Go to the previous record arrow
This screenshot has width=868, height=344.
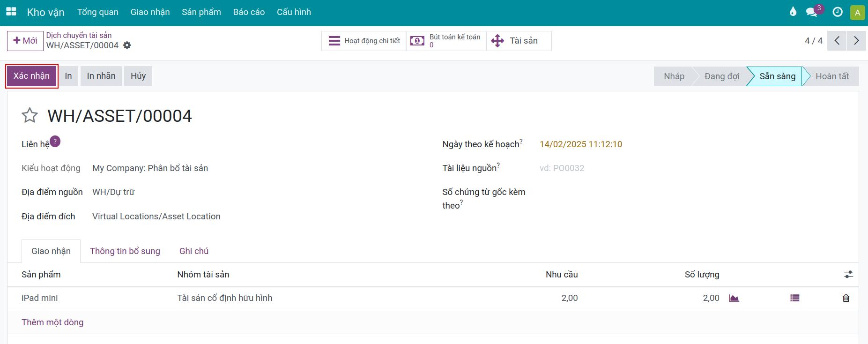click(x=837, y=41)
